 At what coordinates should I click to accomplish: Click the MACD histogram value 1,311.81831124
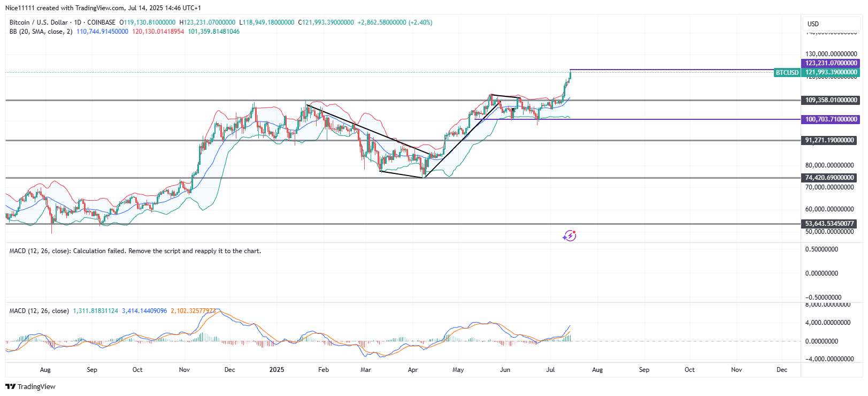(x=96, y=311)
